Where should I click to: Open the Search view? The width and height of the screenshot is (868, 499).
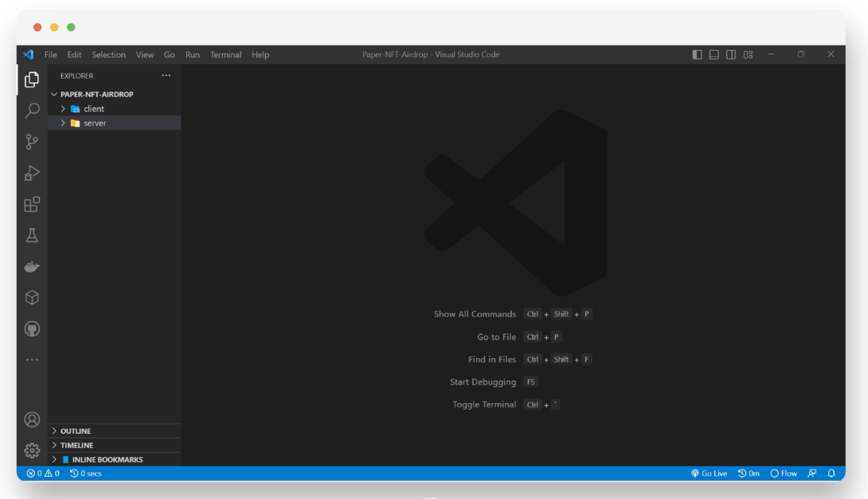click(x=32, y=111)
